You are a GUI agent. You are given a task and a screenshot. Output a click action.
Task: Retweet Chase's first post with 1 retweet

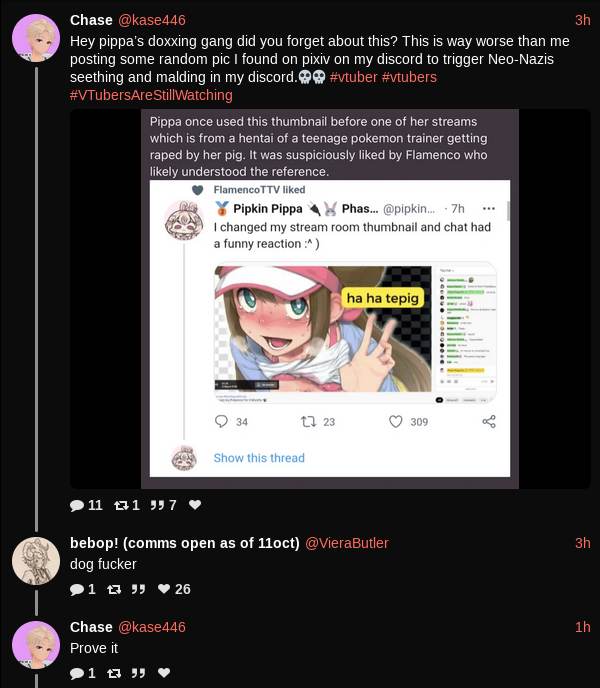tap(121, 505)
